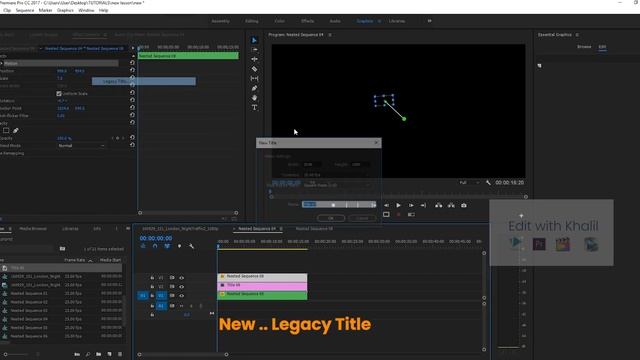Expand the Motion effect section
640x360 pixels.
(2, 63)
